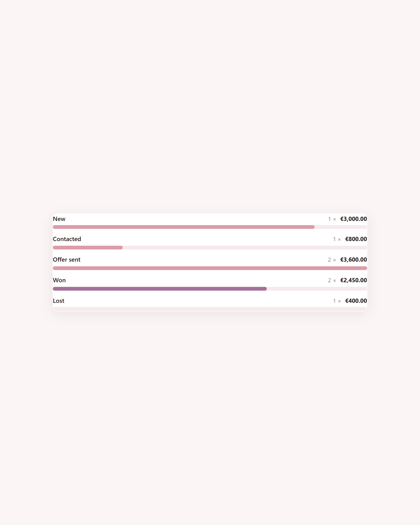Select the Lost stage label
Viewport: 420px width, 525px height.
click(58, 301)
